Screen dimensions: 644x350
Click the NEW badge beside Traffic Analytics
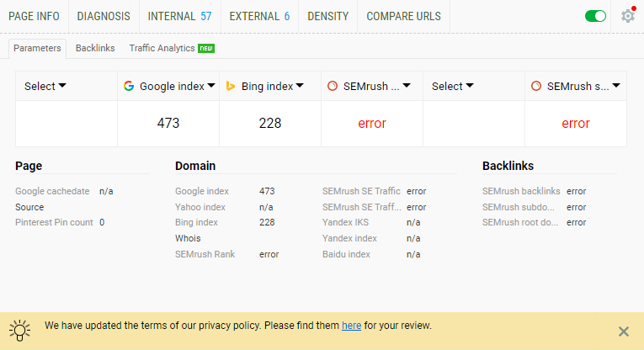coord(206,49)
